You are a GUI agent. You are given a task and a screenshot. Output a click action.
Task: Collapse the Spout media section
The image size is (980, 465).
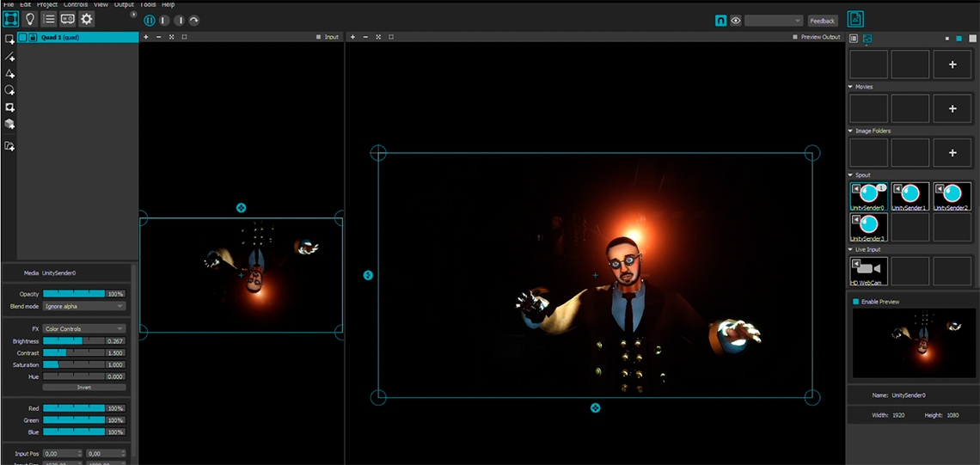[x=851, y=175]
